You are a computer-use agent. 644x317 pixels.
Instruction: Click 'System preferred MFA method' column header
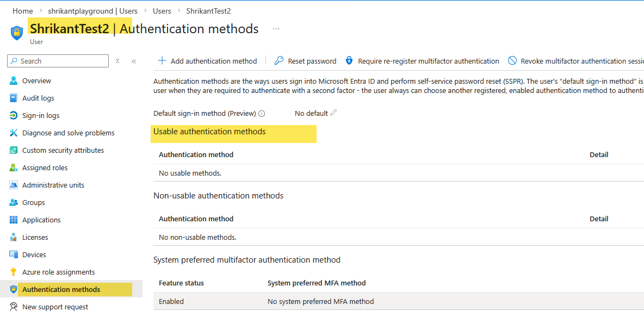[x=317, y=283]
